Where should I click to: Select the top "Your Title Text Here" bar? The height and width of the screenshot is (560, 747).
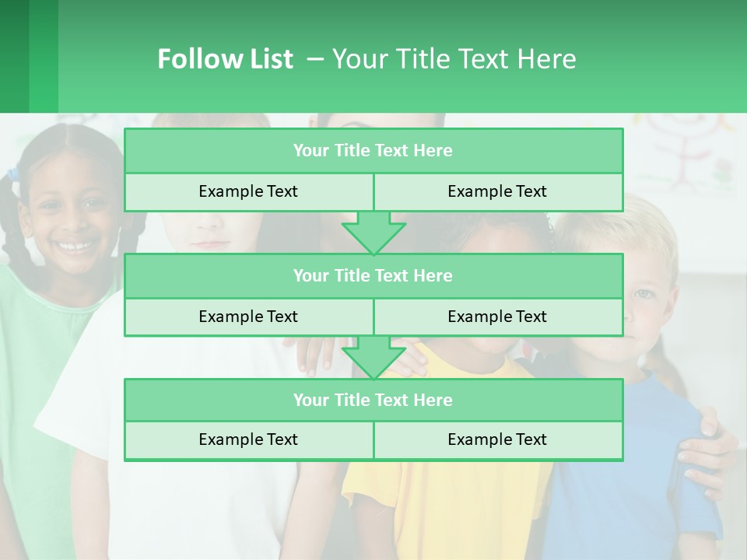pyautogui.click(x=373, y=151)
